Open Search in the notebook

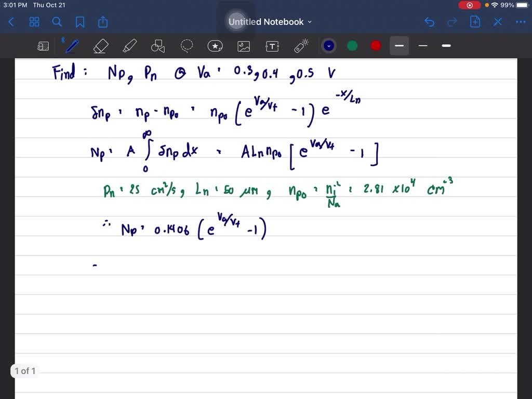click(x=57, y=22)
